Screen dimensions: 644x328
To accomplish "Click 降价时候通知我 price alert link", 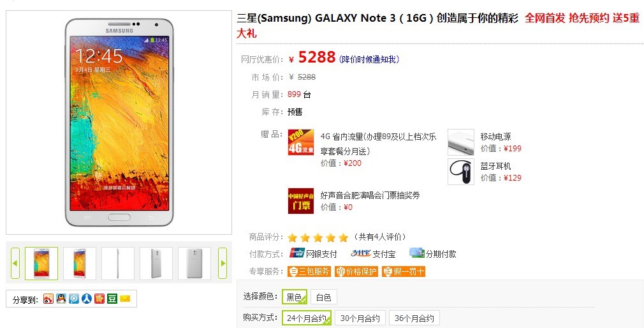I will point(369,59).
